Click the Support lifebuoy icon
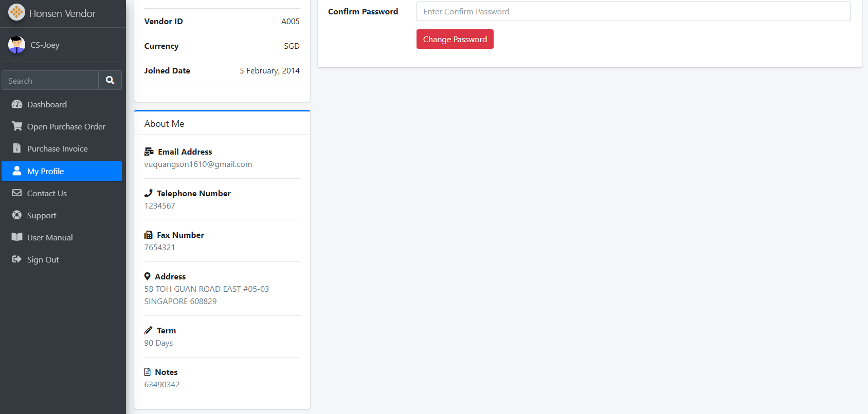The height and width of the screenshot is (414, 868). click(x=17, y=215)
